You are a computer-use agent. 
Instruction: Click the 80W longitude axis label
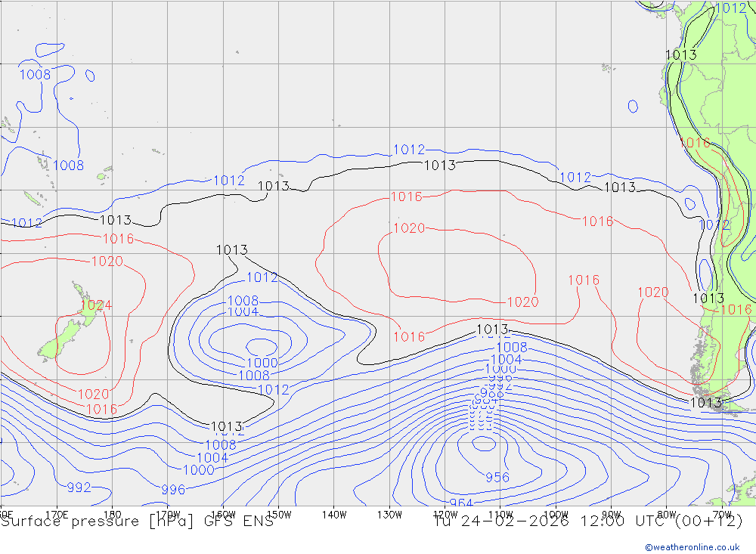[x=666, y=514]
